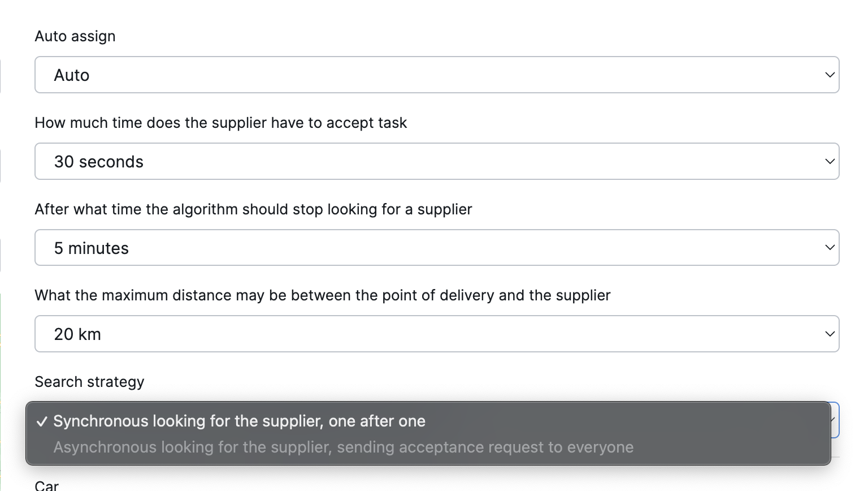The image size is (868, 491).
Task: Open the "20 km" maximum distance dropdown
Action: 436,334
